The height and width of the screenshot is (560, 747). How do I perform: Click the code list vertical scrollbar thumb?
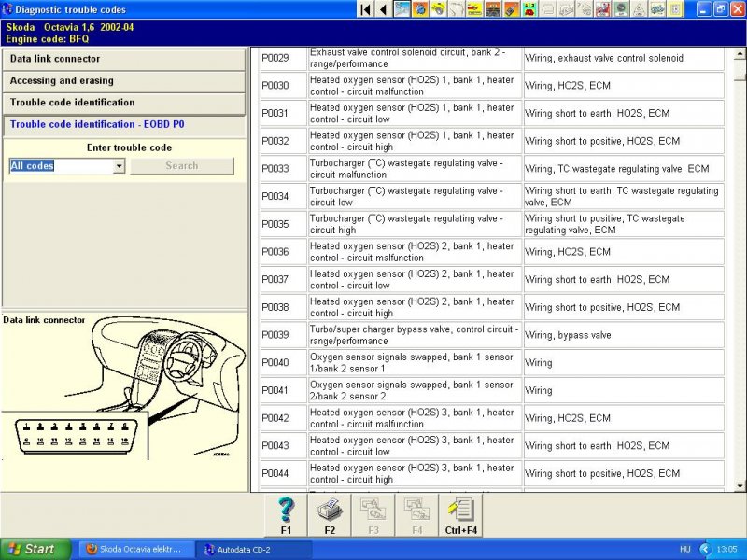pos(740,69)
